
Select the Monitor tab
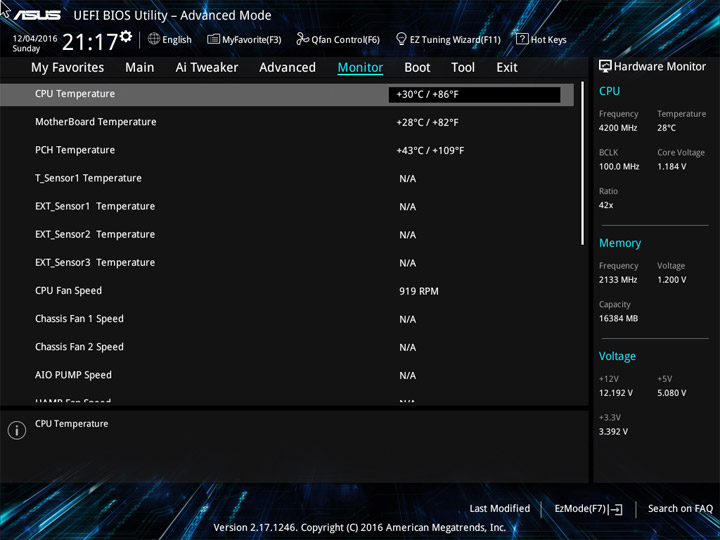pos(360,68)
